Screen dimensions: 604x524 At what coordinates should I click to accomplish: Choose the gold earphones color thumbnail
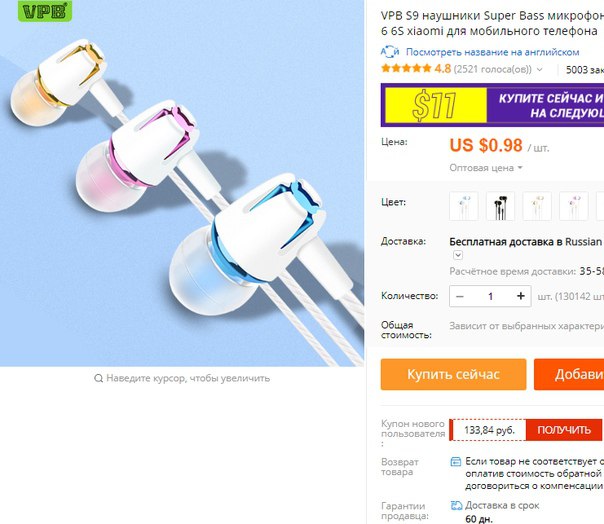537,206
